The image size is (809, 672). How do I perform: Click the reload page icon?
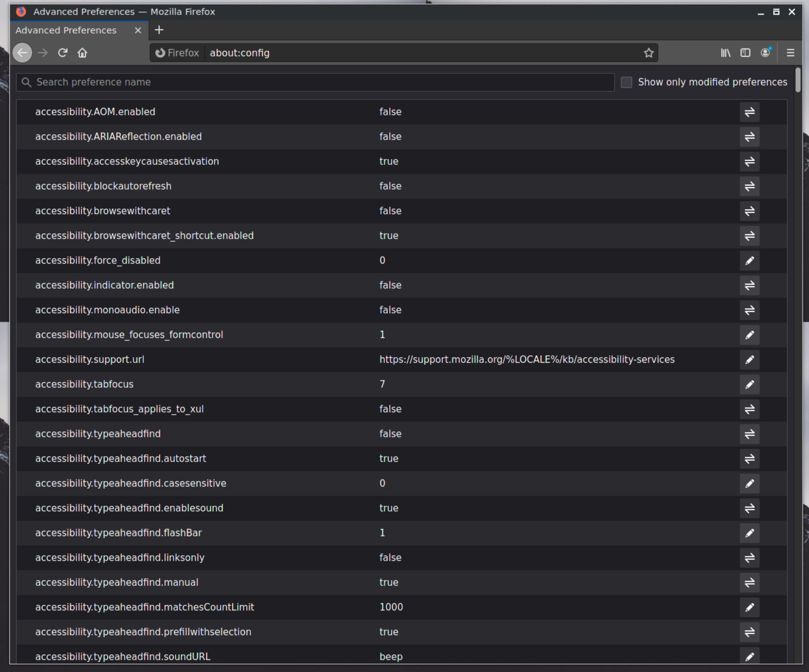(x=63, y=52)
